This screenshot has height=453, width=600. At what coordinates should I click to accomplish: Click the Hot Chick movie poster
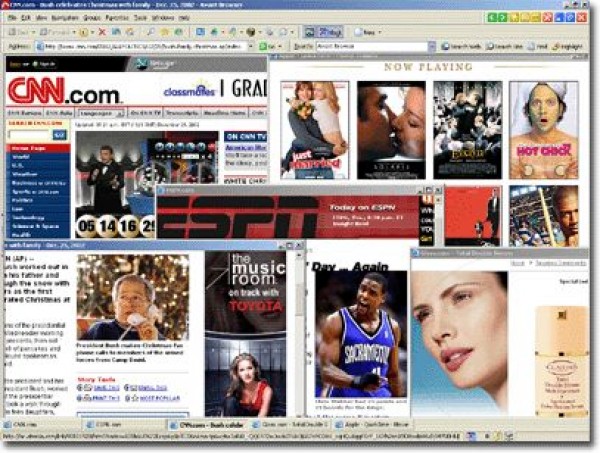(x=543, y=130)
